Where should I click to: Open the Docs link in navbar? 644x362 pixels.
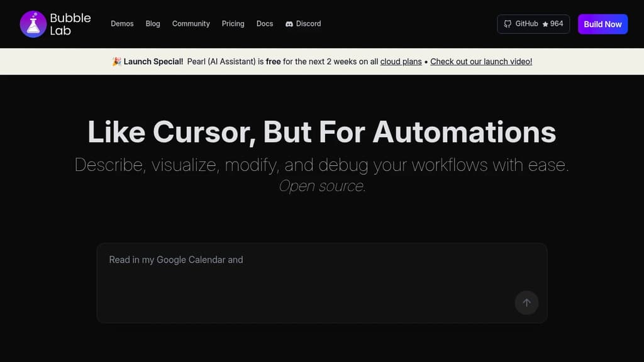265,24
